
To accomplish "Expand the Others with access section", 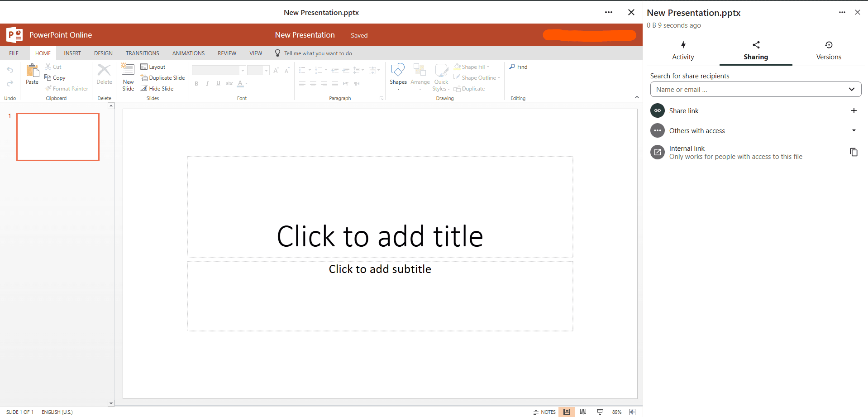I will tap(854, 130).
